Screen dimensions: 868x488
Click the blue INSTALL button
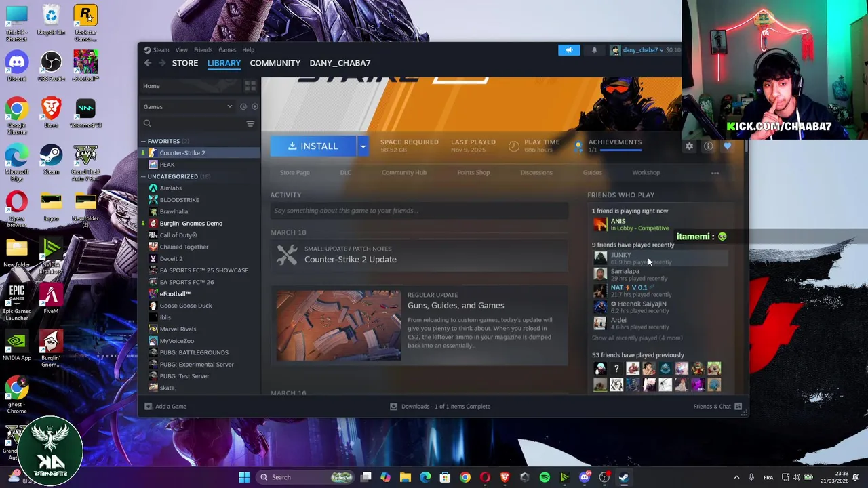pos(313,146)
